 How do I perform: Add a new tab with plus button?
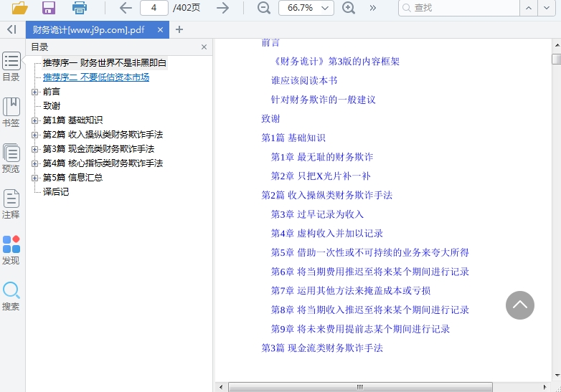click(179, 29)
